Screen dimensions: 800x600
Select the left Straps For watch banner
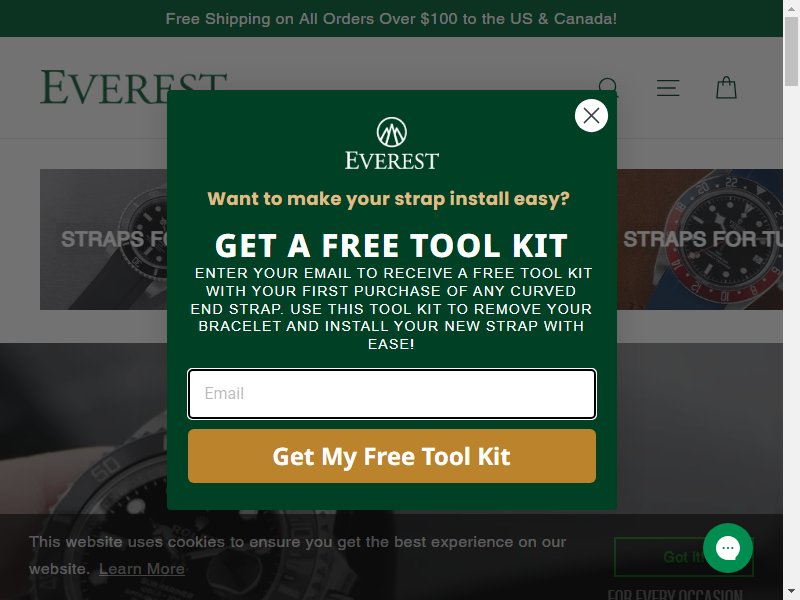coord(104,239)
